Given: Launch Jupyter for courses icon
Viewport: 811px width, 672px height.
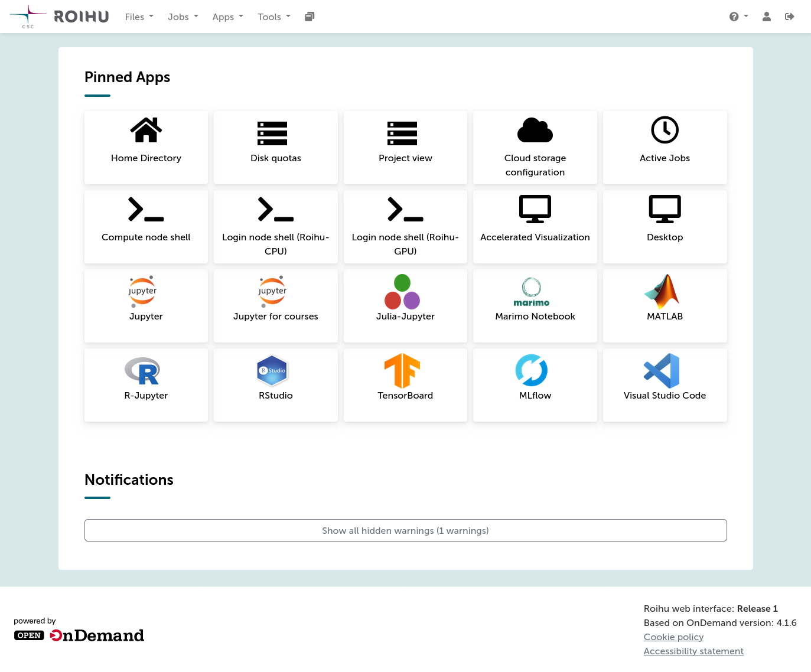Looking at the screenshot, I should [272, 291].
